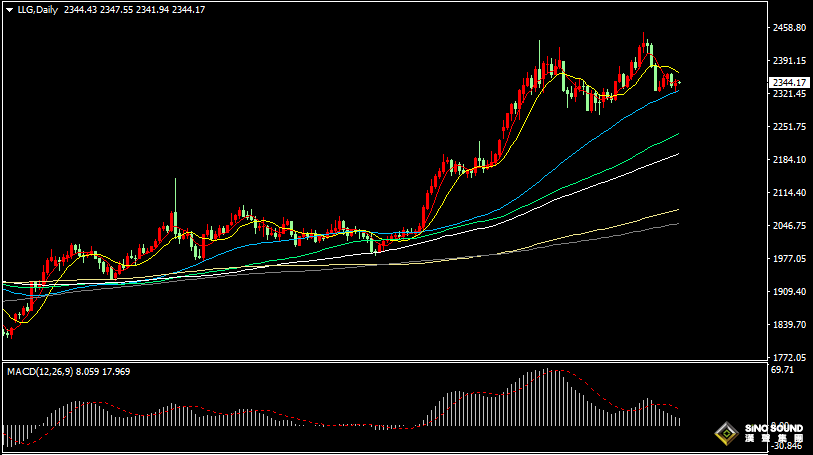The height and width of the screenshot is (455, 813).
Task: Click the last candlestick on the chart
Action: 679,83
